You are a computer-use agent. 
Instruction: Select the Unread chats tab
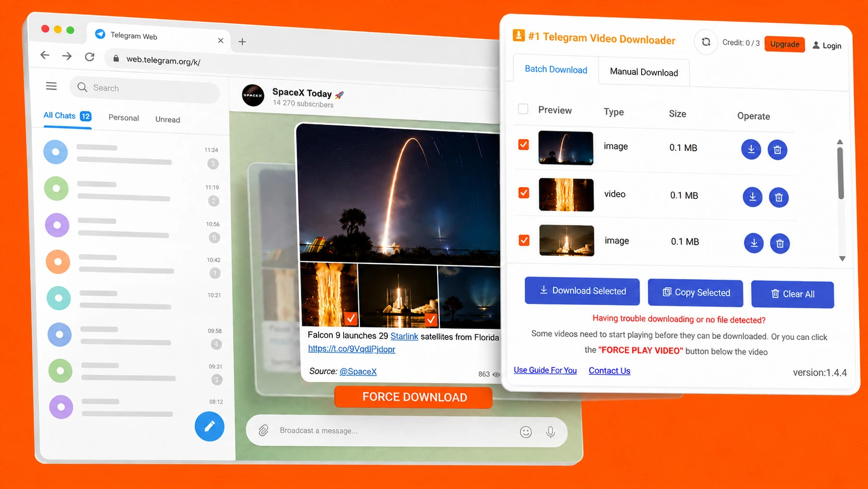(x=168, y=119)
